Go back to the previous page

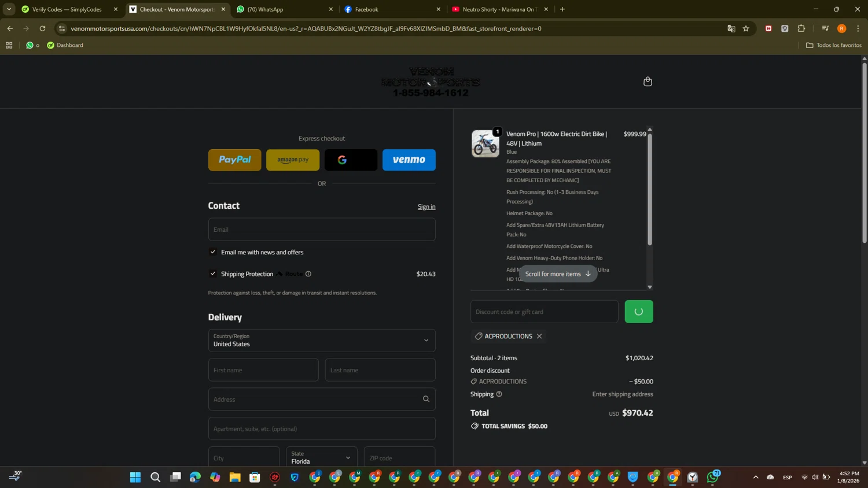click(10, 28)
